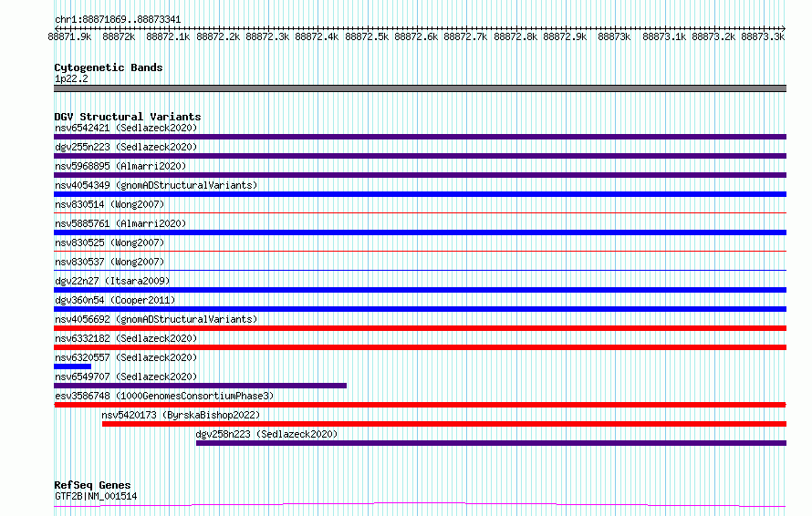The height and width of the screenshot is (516, 812).
Task: Click the red nsv5420173 variant bar
Action: click(444, 424)
